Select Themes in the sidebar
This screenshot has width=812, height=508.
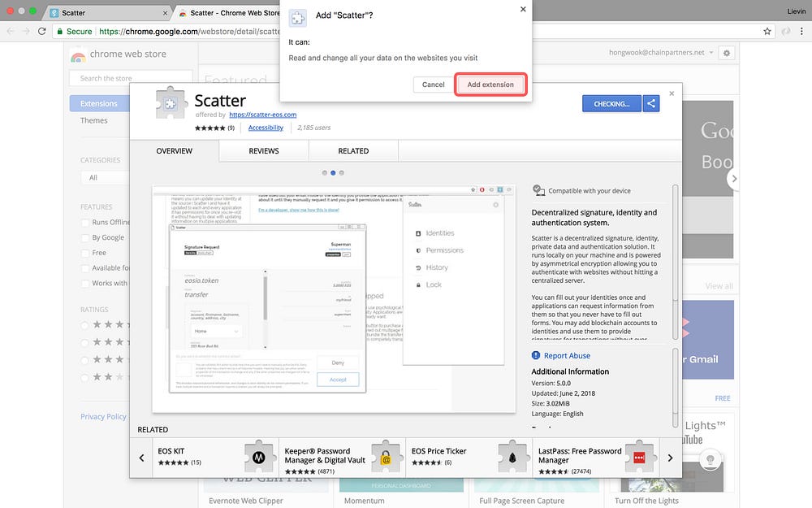click(93, 120)
